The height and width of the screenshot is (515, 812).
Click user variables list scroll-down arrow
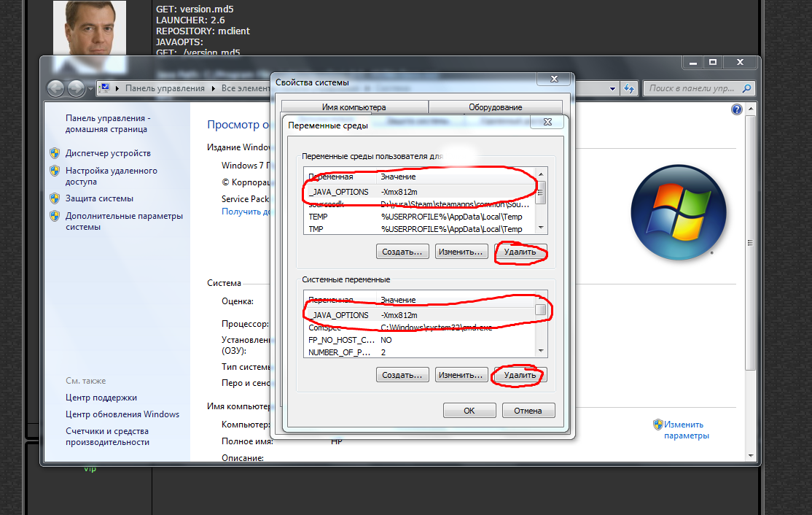[541, 228]
